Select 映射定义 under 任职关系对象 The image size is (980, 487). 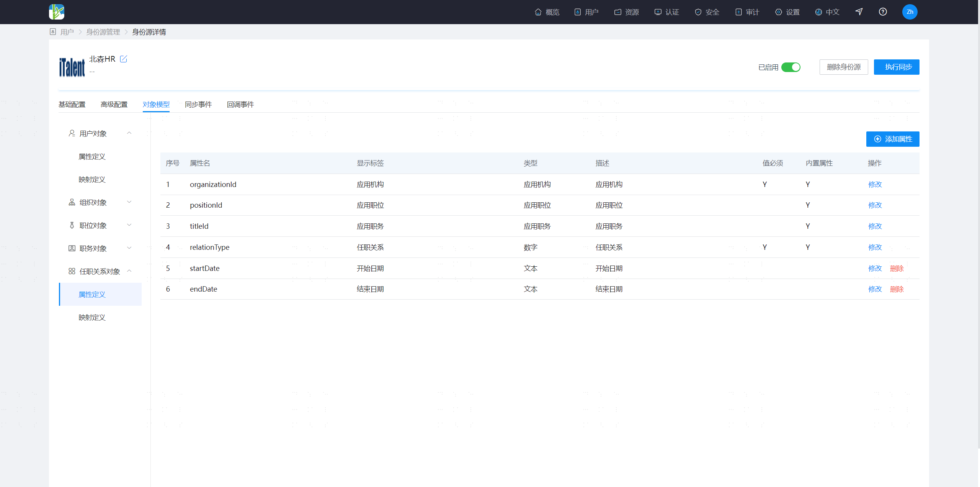pyautogui.click(x=92, y=317)
